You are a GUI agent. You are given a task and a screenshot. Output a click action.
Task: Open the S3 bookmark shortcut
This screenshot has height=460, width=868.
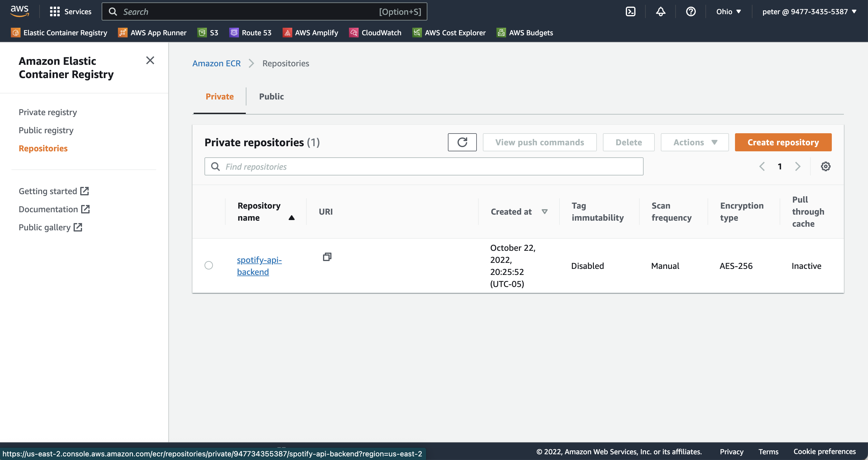tap(208, 33)
